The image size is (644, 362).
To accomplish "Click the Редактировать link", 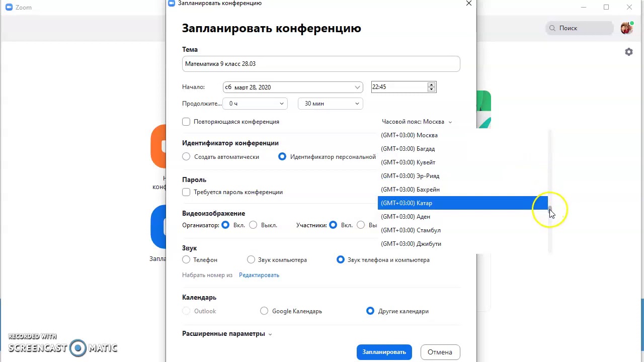I will (x=259, y=275).
